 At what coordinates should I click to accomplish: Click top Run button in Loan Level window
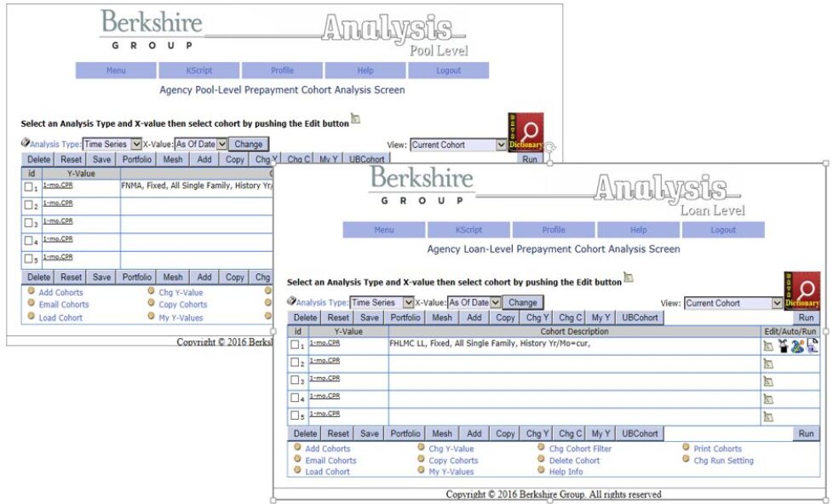pos(806,318)
